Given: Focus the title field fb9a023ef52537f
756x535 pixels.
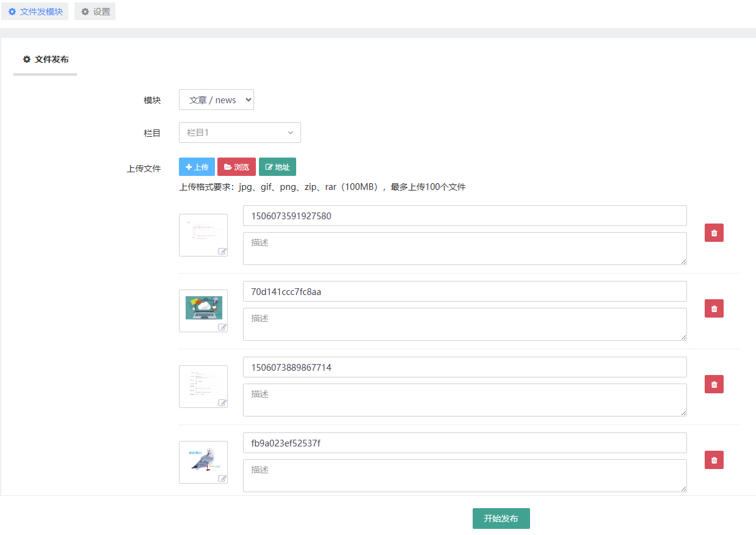Looking at the screenshot, I should pyautogui.click(x=465, y=443).
